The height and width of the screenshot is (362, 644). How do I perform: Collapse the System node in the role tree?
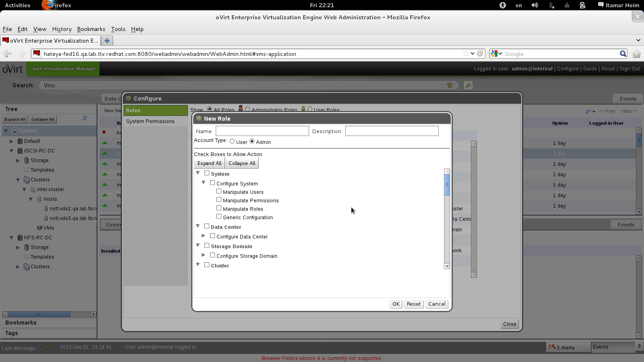[198, 173]
